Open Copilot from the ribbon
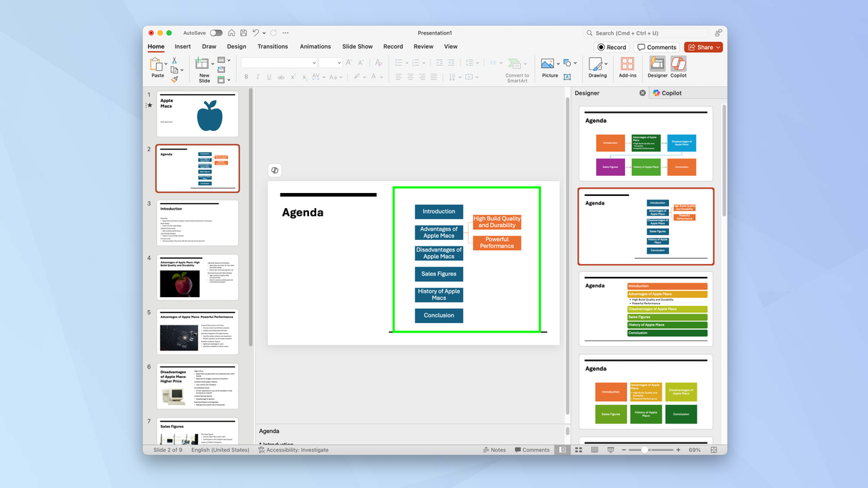The height and width of the screenshot is (488, 868). [x=678, y=65]
